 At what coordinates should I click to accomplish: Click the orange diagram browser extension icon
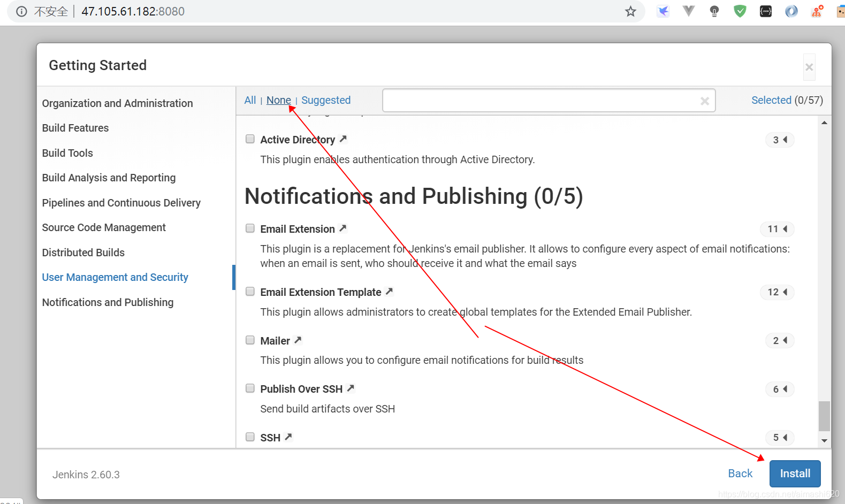point(817,11)
